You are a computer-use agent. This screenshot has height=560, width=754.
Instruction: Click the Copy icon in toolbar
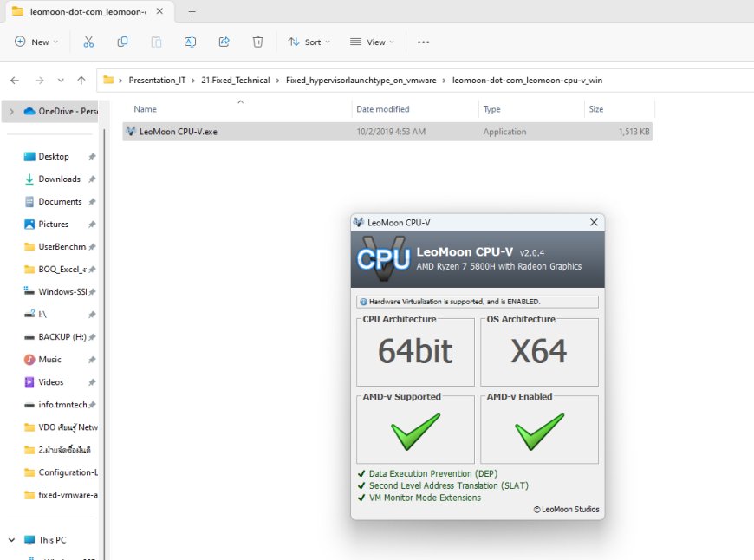click(x=122, y=42)
